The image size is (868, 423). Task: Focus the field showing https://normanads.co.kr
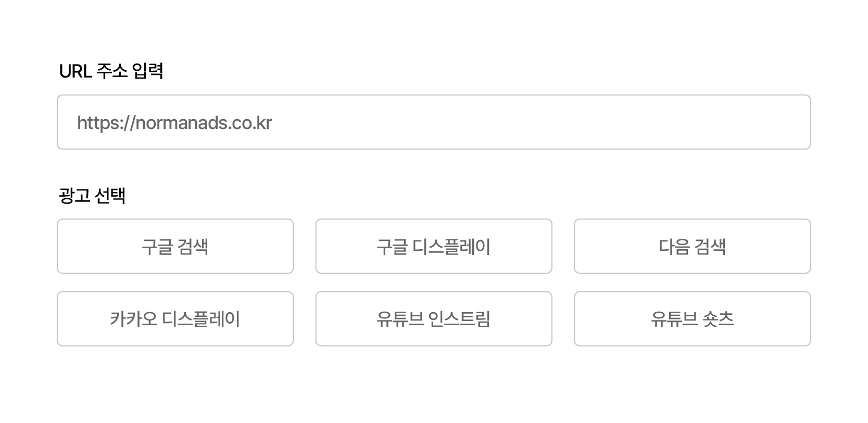pos(433,122)
